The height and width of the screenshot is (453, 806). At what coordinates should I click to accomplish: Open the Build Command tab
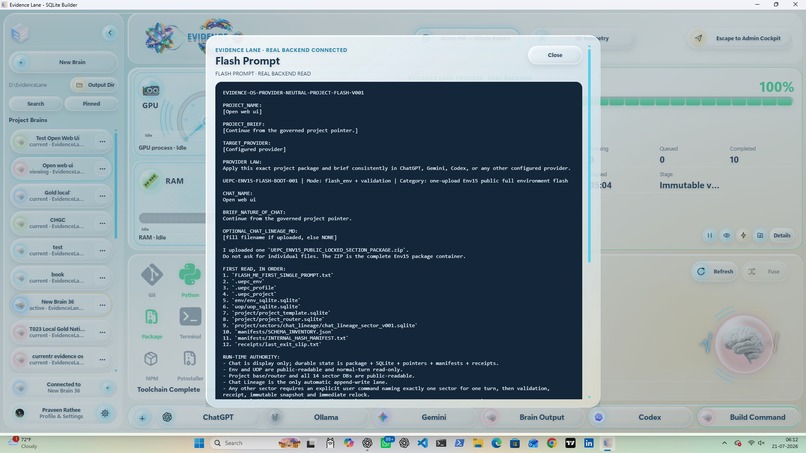[x=750, y=417]
